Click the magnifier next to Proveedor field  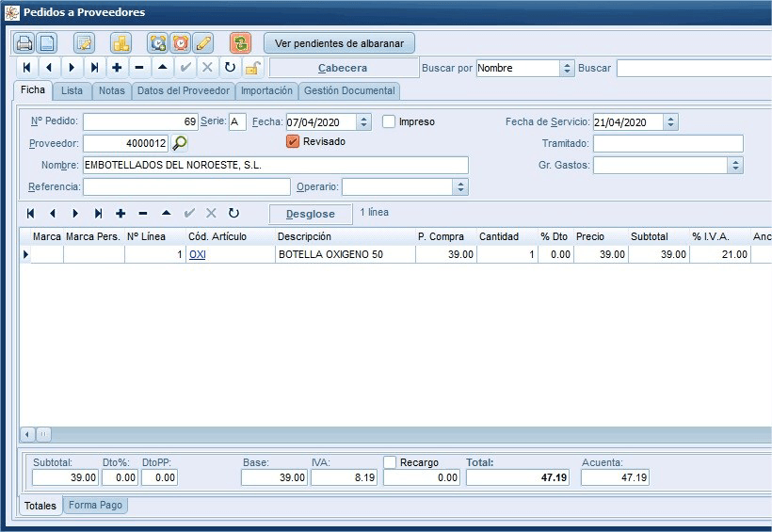[180, 143]
